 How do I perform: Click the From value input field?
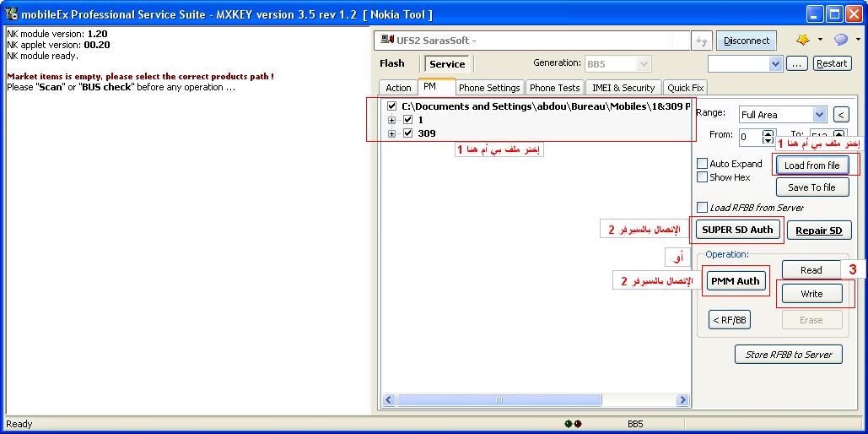752,137
